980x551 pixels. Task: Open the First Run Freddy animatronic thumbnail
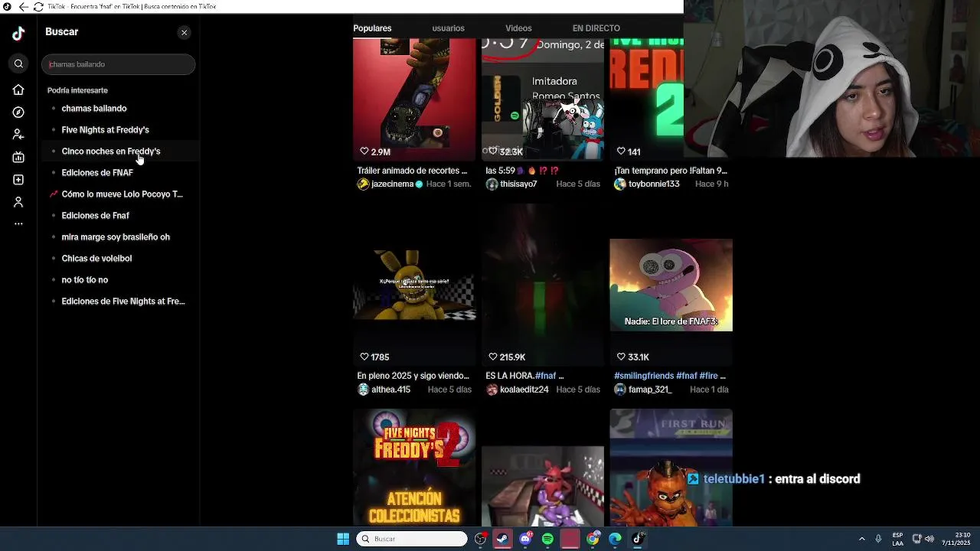click(671, 468)
